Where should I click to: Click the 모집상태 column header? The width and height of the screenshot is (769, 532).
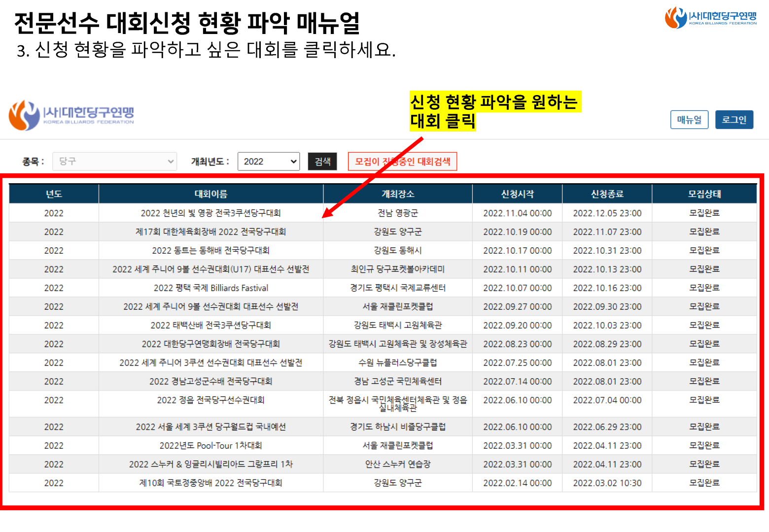tap(704, 194)
